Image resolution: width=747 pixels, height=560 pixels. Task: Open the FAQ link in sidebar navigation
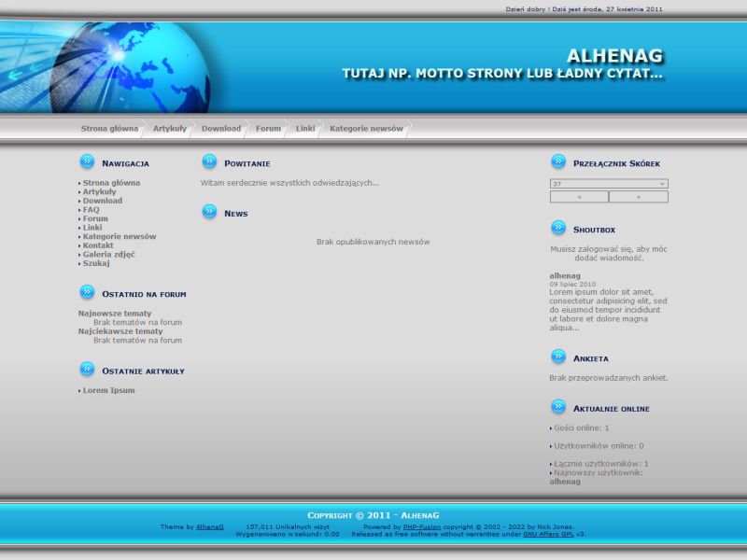tap(91, 210)
